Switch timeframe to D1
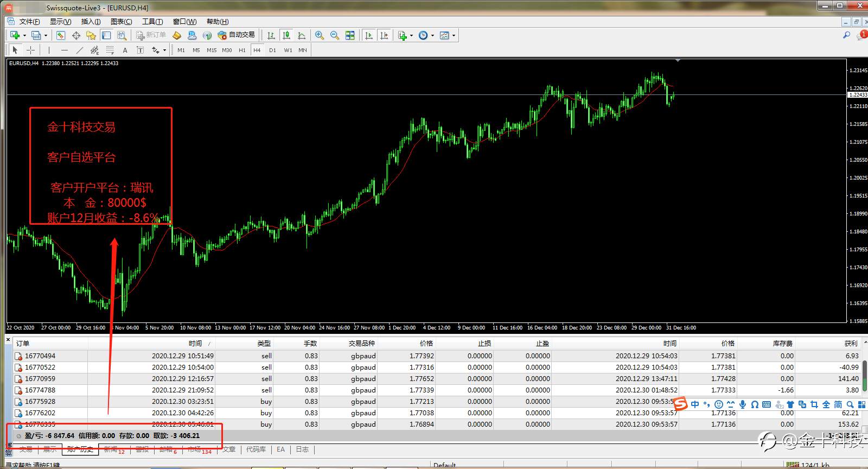This screenshot has width=868, height=469. point(272,50)
